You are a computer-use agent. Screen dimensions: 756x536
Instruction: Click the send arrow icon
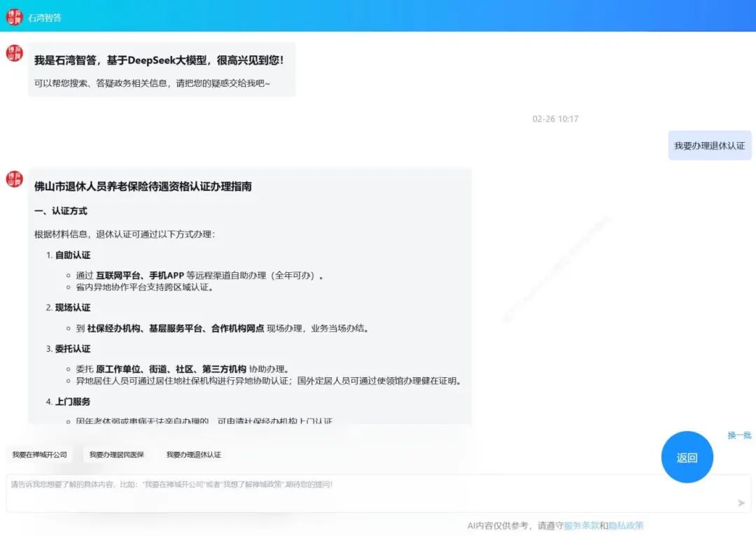[741, 502]
